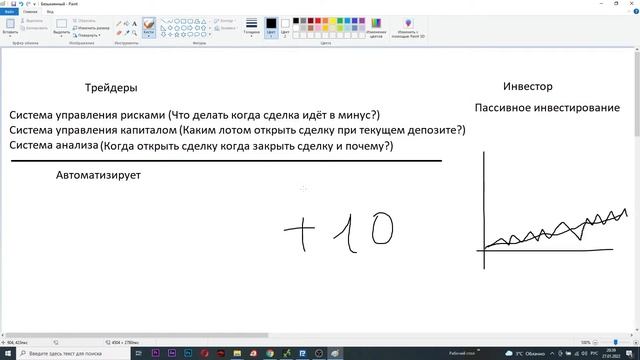Click the horizontal scrollbar thumb
Screen dimensions: 640x360
point(137,335)
